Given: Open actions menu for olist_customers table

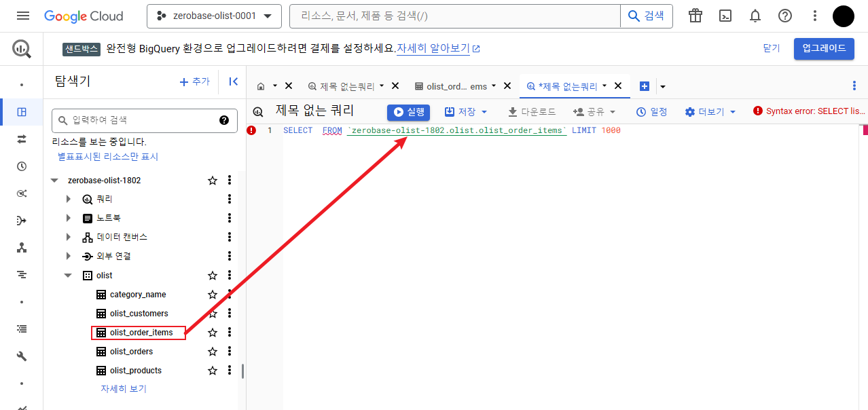Looking at the screenshot, I should [x=230, y=314].
